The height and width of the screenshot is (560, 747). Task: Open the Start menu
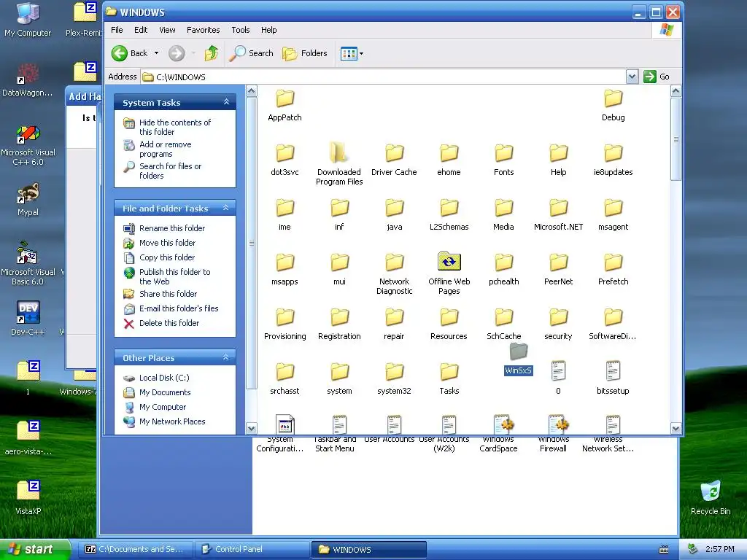pyautogui.click(x=34, y=549)
